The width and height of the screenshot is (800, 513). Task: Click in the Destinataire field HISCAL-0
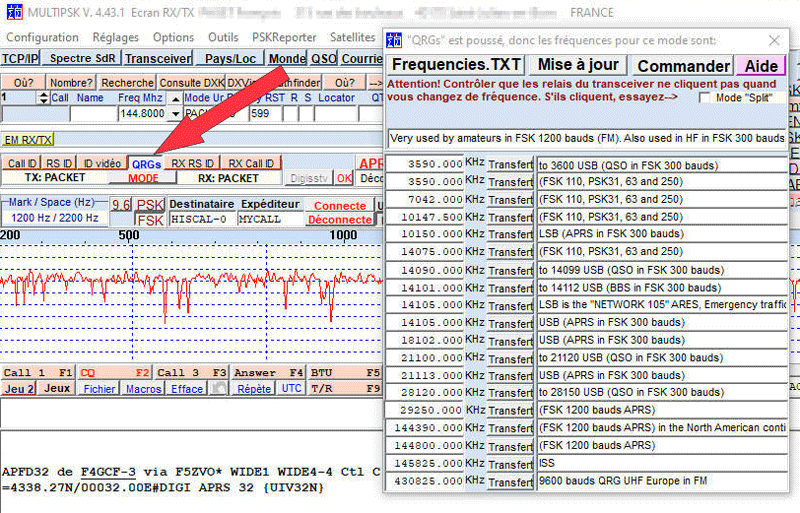click(202, 219)
